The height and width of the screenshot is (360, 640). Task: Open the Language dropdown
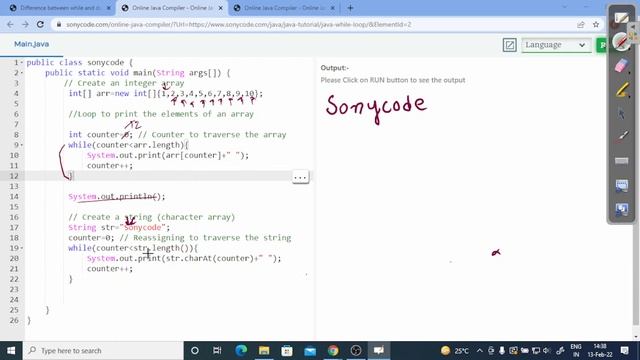[x=556, y=45]
